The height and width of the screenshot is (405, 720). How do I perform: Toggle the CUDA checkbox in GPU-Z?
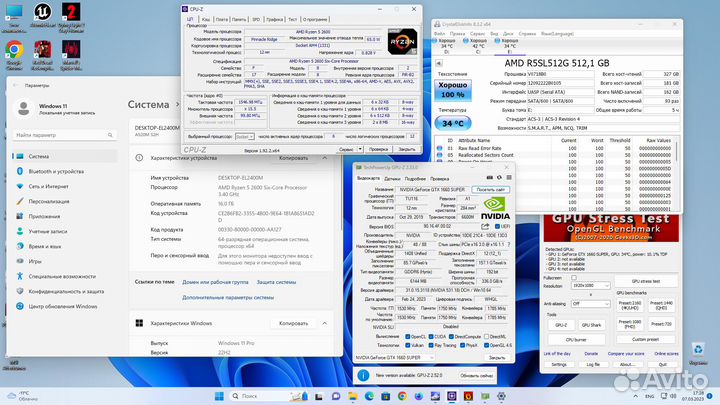coord(431,337)
